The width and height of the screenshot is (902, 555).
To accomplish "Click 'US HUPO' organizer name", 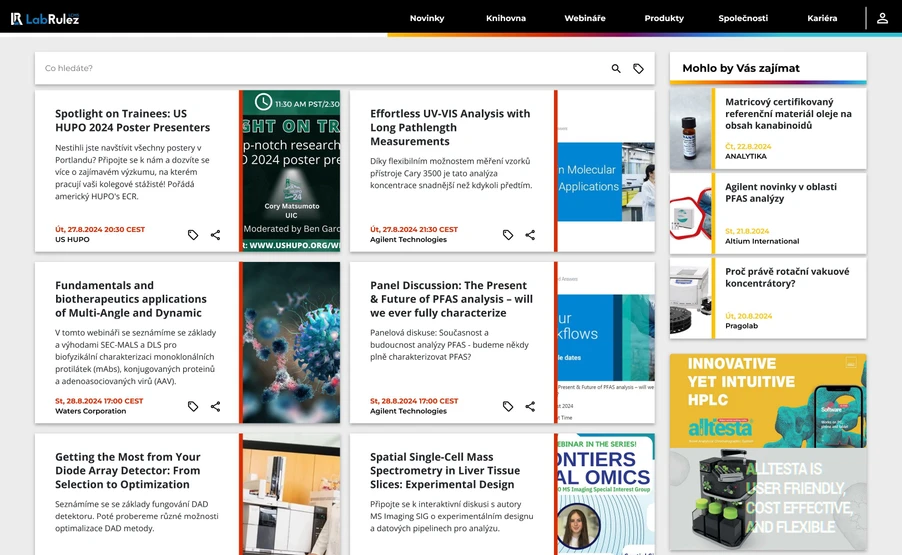I will coord(72,239).
